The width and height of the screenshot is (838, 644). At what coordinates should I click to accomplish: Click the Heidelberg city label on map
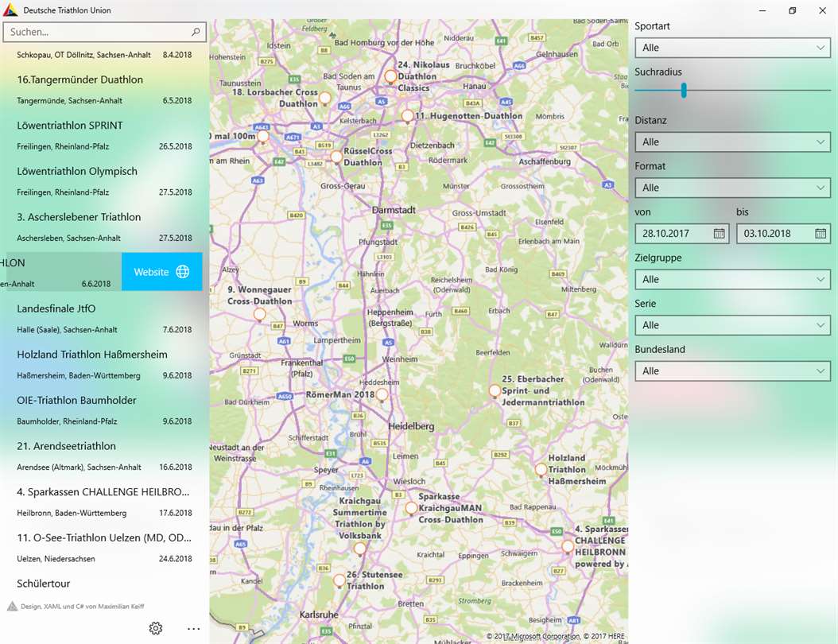(411, 426)
